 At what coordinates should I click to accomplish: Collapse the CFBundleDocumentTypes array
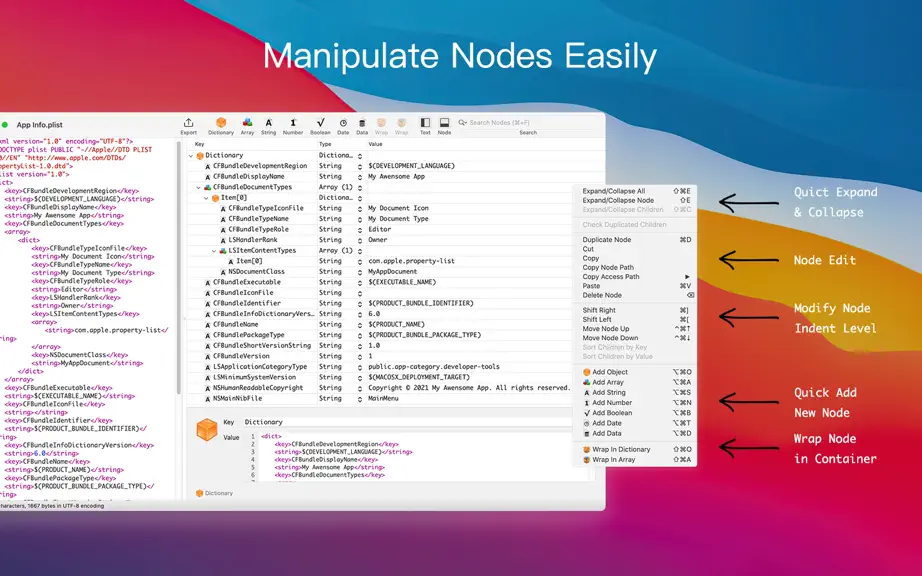199,187
